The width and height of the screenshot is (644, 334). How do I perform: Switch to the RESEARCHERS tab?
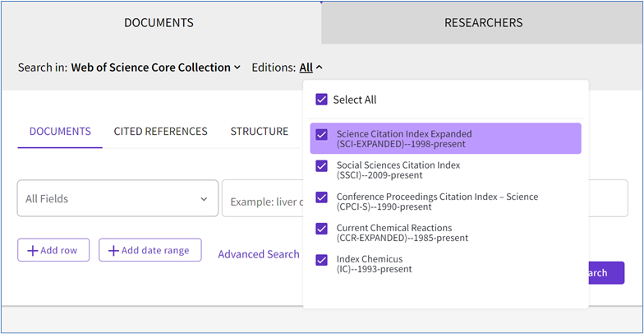[x=483, y=23]
